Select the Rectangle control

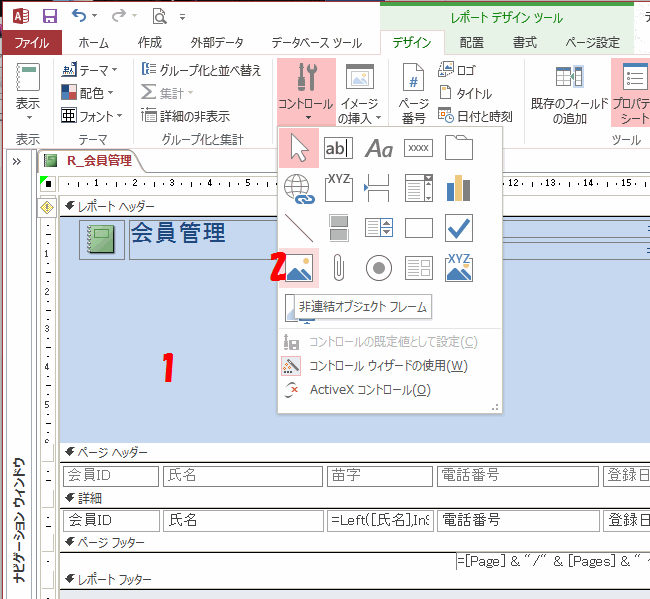click(x=419, y=228)
